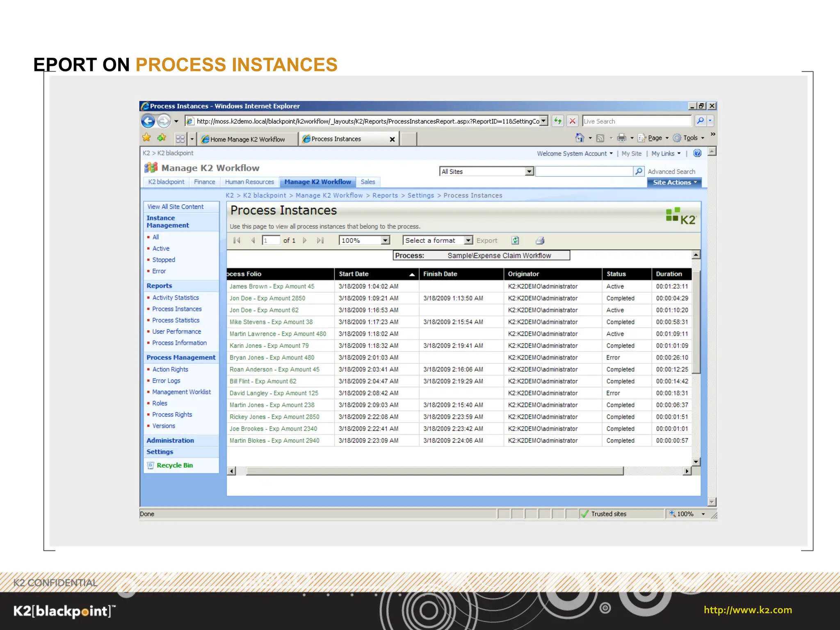Click the Recycle Bin icon
Viewport: 840px width, 630px height.
[151, 465]
